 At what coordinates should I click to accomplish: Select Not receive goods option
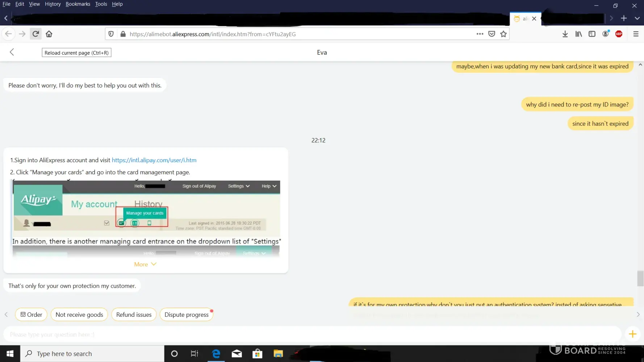79,315
